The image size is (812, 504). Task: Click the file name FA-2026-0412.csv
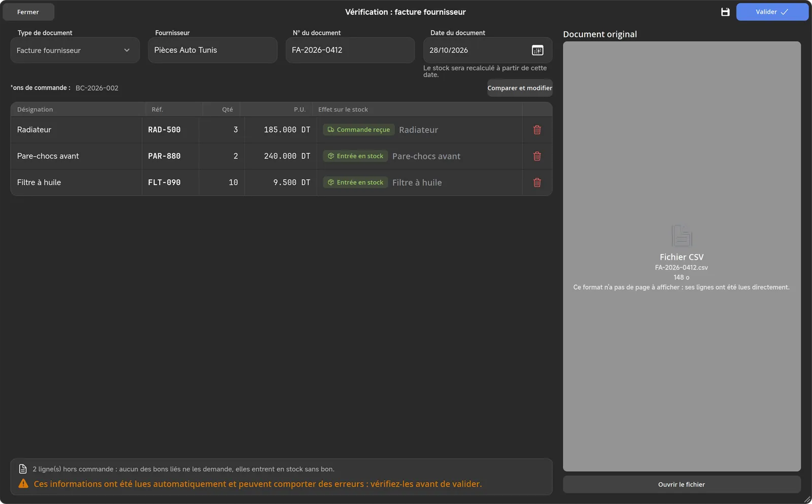682,267
